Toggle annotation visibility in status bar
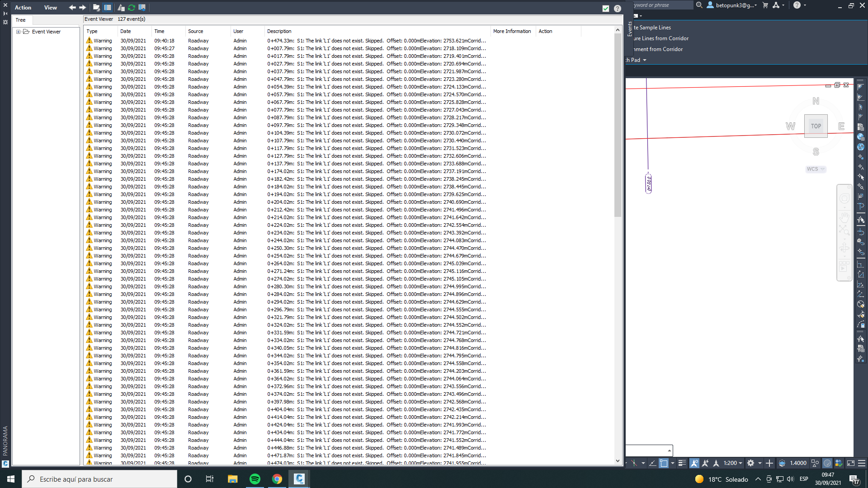The height and width of the screenshot is (488, 868). [x=694, y=463]
